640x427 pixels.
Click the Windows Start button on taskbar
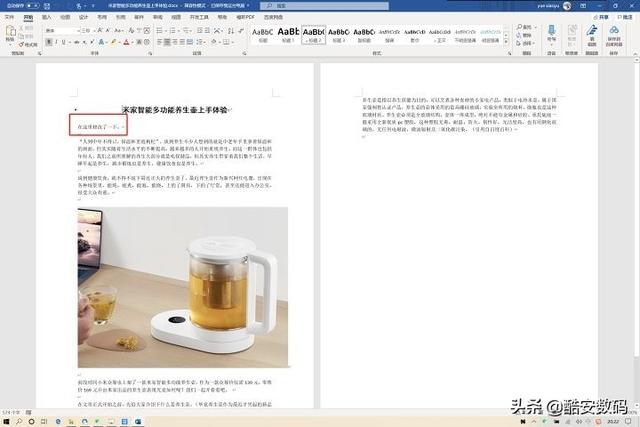pyautogui.click(x=5, y=422)
